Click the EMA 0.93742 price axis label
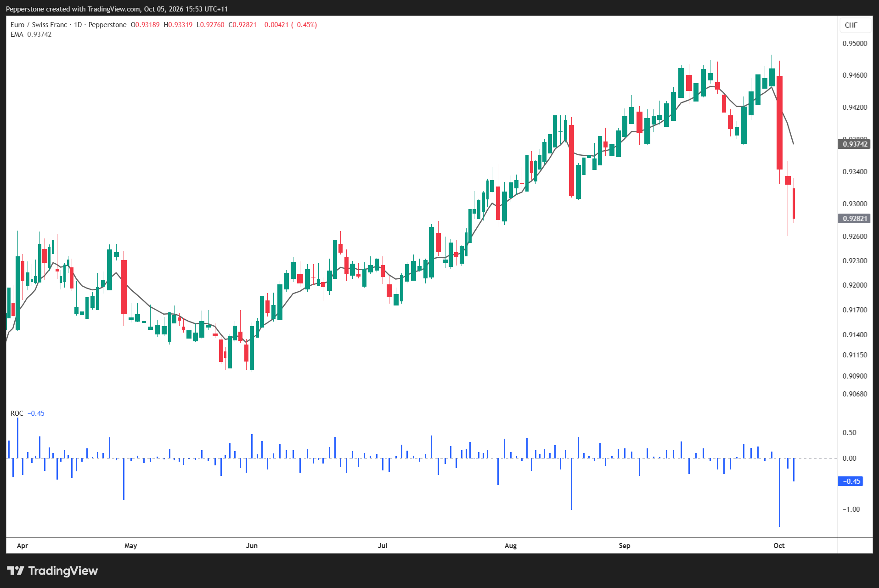Viewport: 879px width, 588px height. (x=855, y=144)
